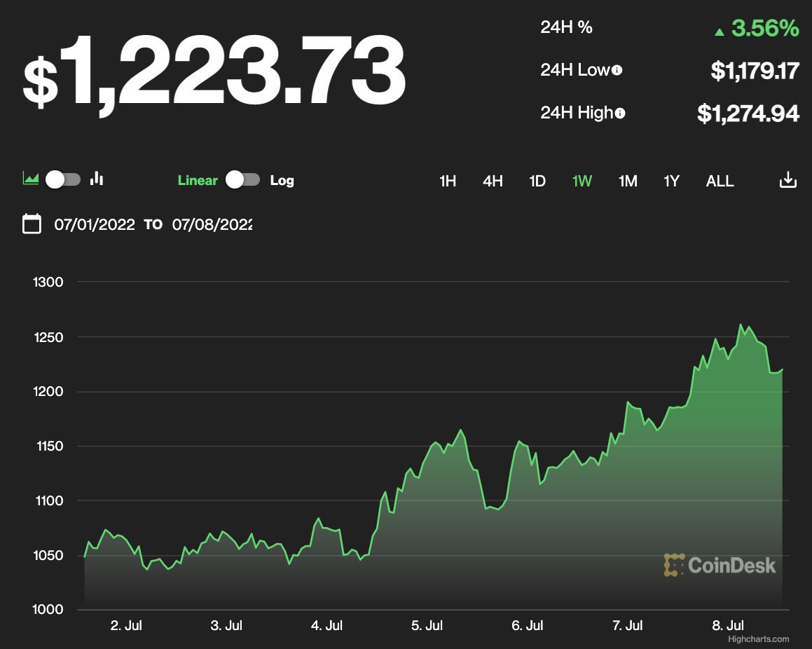Select the 1M time range

click(628, 181)
